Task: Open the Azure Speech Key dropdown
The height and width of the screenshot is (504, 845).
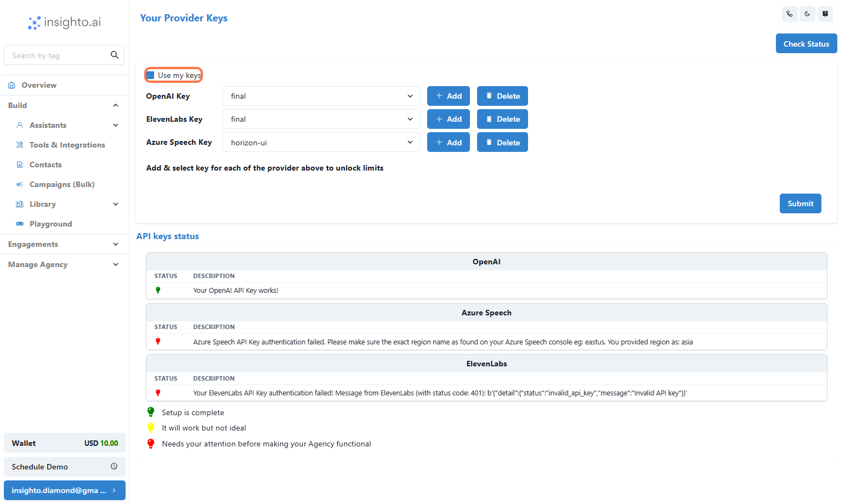Action: [321, 142]
